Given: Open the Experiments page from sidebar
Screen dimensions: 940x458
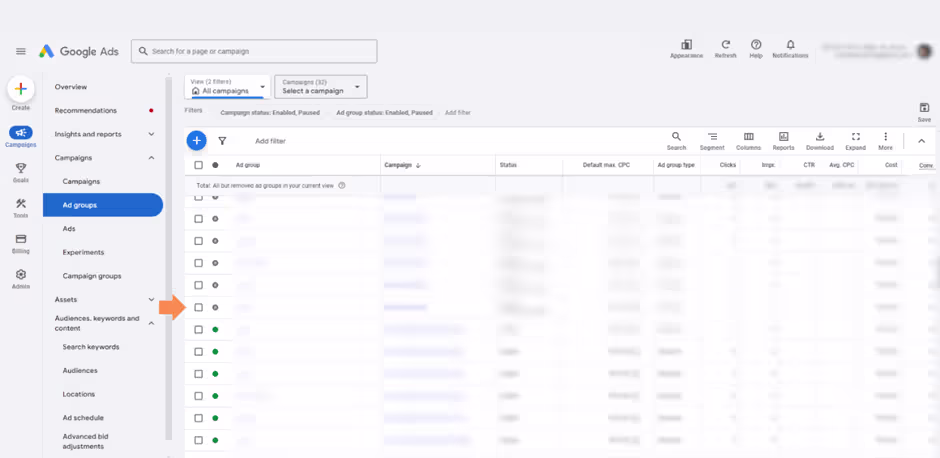Looking at the screenshot, I should tap(83, 252).
